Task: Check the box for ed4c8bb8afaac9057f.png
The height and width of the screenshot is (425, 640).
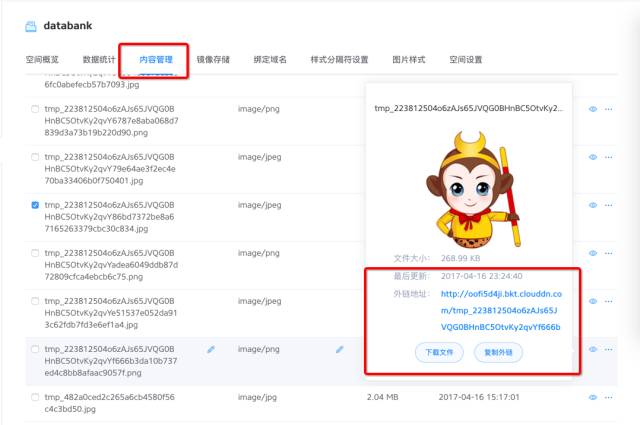Action: 35,349
